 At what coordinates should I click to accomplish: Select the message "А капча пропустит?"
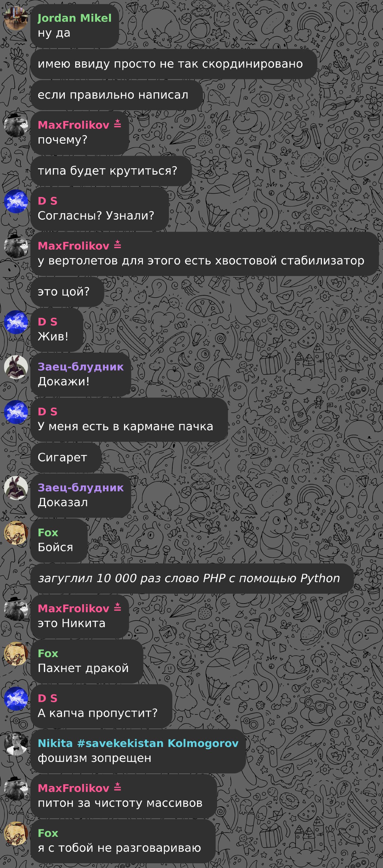pyautogui.click(x=101, y=706)
